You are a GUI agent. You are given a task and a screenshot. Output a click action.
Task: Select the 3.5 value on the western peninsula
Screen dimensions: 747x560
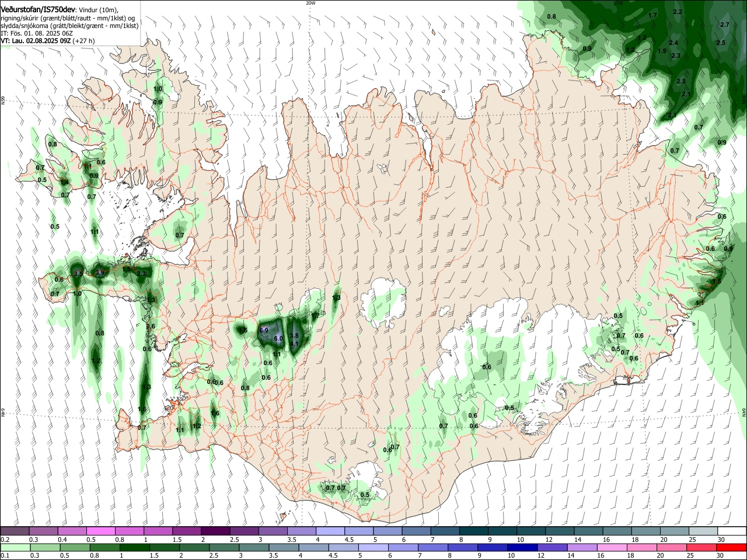[x=78, y=273]
